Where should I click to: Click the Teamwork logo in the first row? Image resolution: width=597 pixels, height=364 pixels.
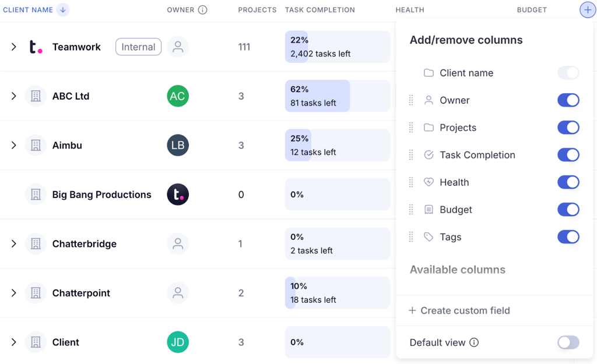(36, 47)
